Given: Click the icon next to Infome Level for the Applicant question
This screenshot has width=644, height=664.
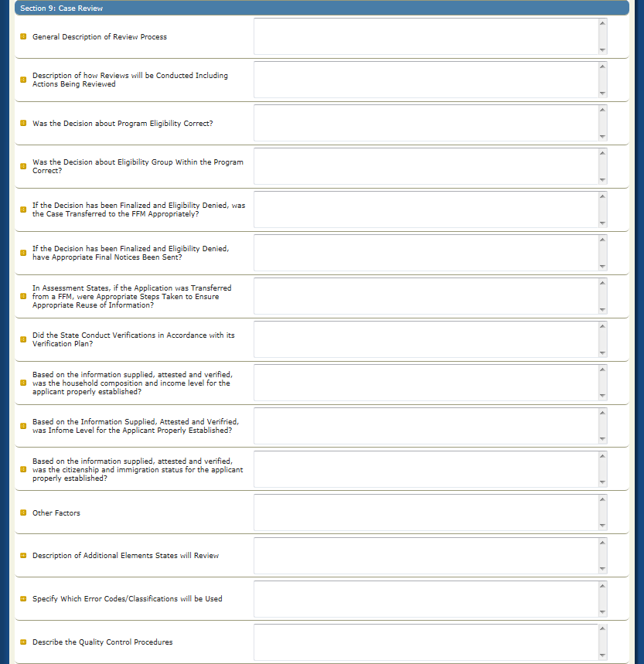Looking at the screenshot, I should click(23, 426).
